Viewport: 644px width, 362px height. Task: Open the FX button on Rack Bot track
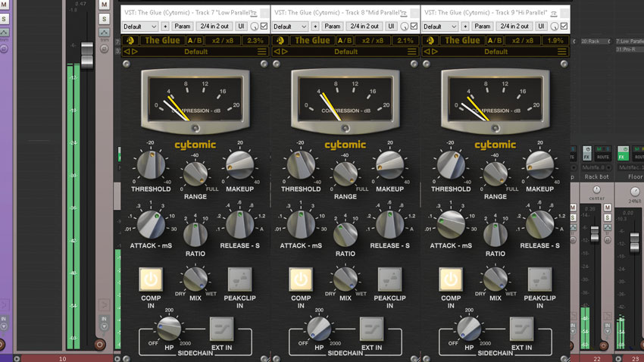[x=587, y=153]
